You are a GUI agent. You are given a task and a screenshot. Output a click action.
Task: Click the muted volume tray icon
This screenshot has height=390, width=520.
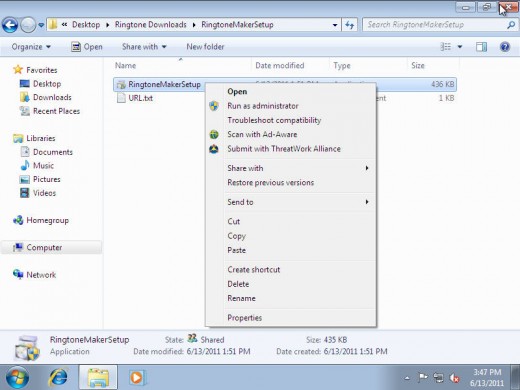[x=454, y=378]
